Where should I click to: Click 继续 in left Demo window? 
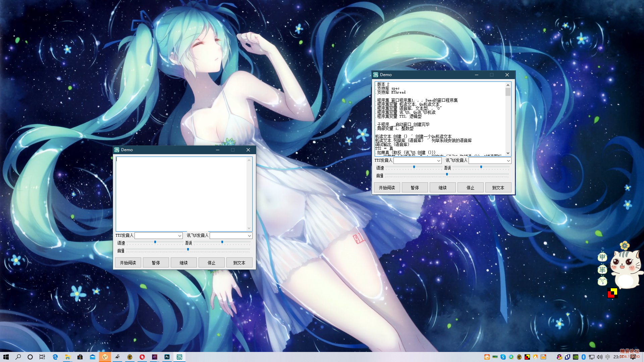(x=183, y=263)
